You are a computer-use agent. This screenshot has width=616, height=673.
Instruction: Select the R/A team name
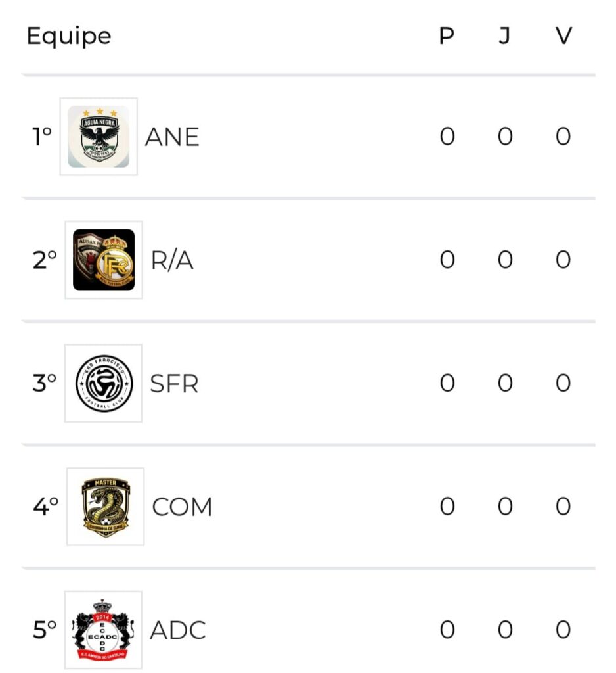[x=172, y=260]
